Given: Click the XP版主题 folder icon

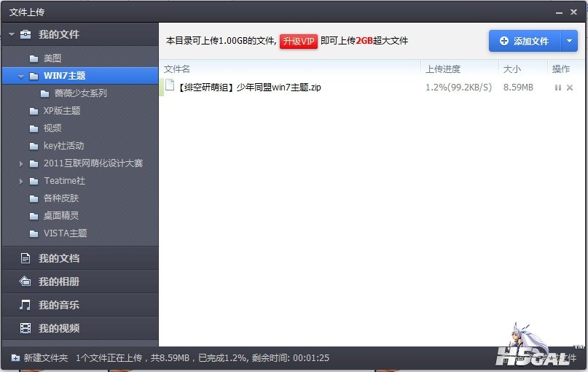Looking at the screenshot, I should click(34, 111).
